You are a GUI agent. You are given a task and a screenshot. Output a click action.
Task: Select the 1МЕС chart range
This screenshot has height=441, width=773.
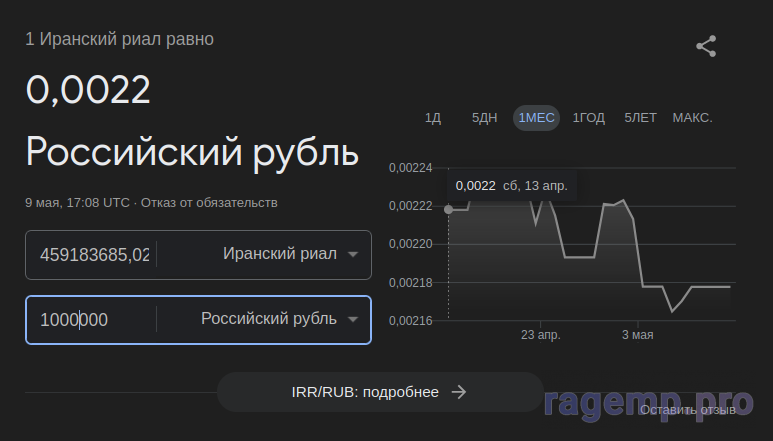[536, 118]
